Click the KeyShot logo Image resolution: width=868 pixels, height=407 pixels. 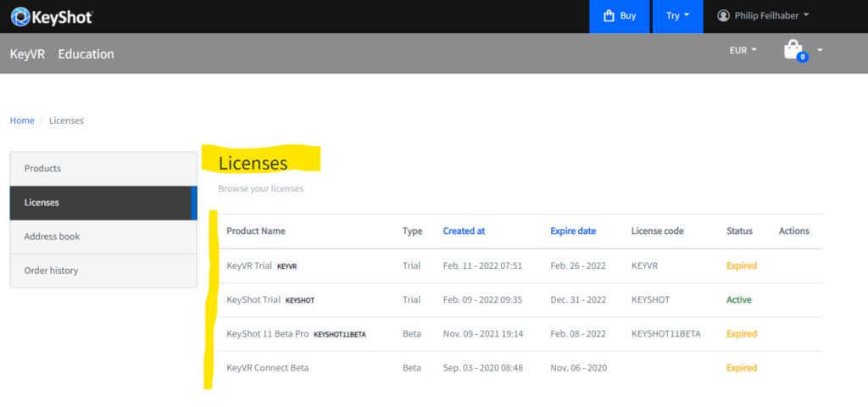pyautogui.click(x=52, y=17)
